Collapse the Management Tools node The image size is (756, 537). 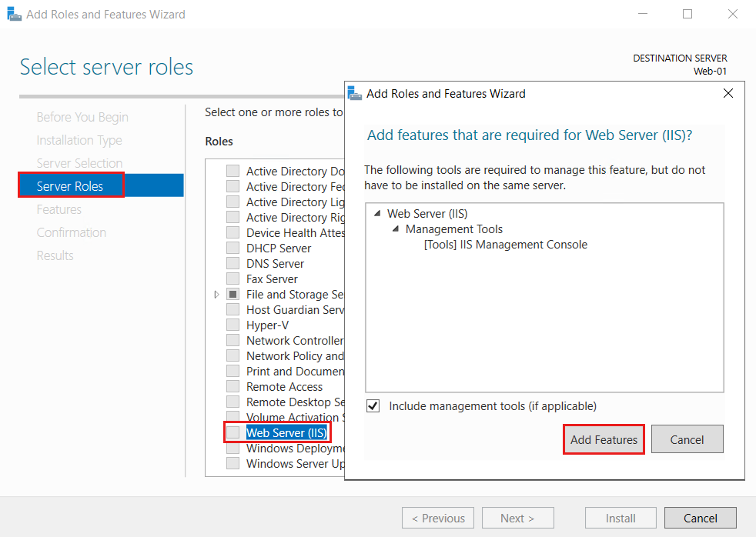(x=395, y=228)
